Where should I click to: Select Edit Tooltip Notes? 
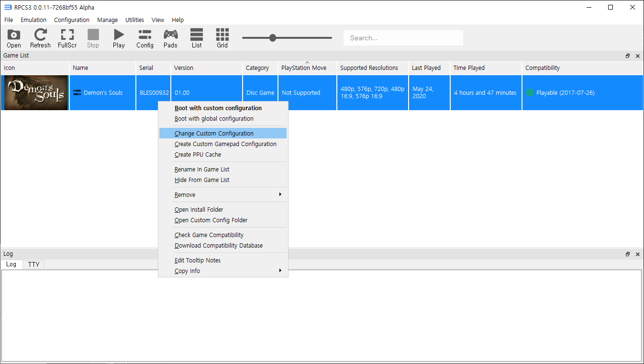223,261
